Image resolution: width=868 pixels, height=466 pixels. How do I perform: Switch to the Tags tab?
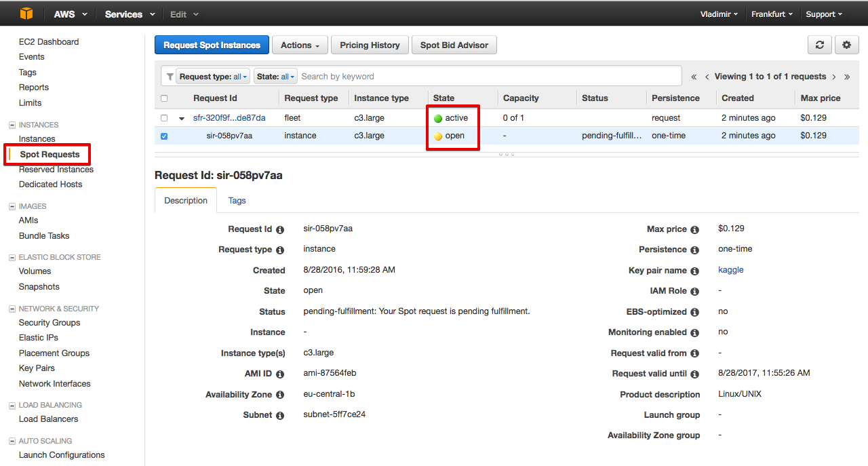[237, 201]
